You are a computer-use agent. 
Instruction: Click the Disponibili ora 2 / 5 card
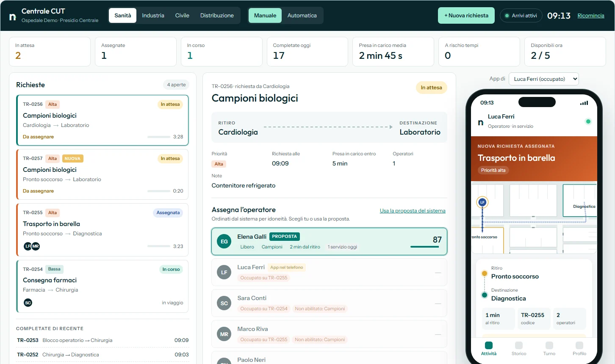pyautogui.click(x=565, y=52)
